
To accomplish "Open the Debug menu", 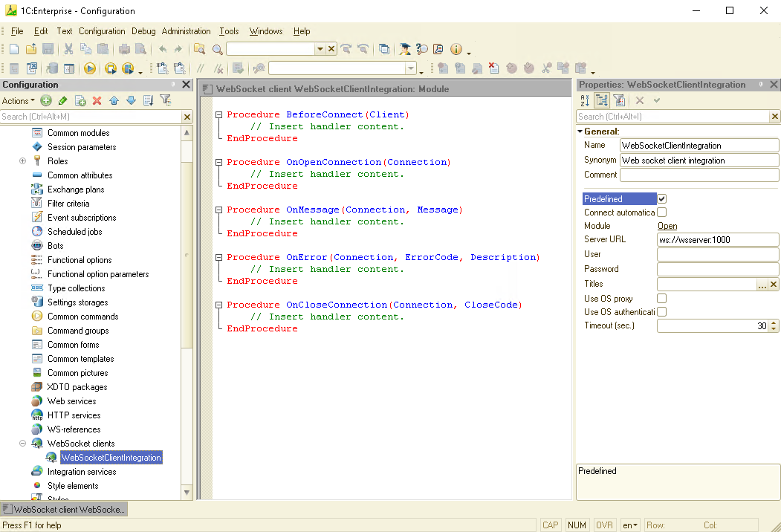I will coord(143,31).
